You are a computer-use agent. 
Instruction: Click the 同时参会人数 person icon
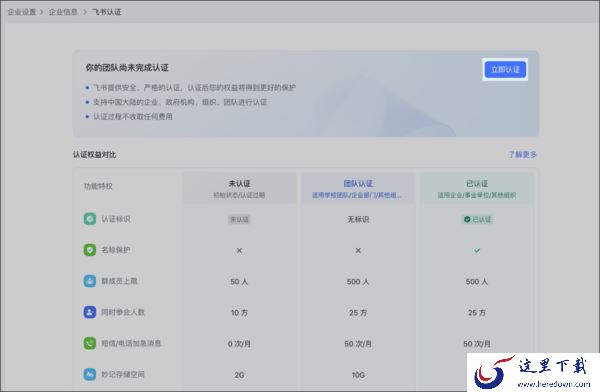90,312
